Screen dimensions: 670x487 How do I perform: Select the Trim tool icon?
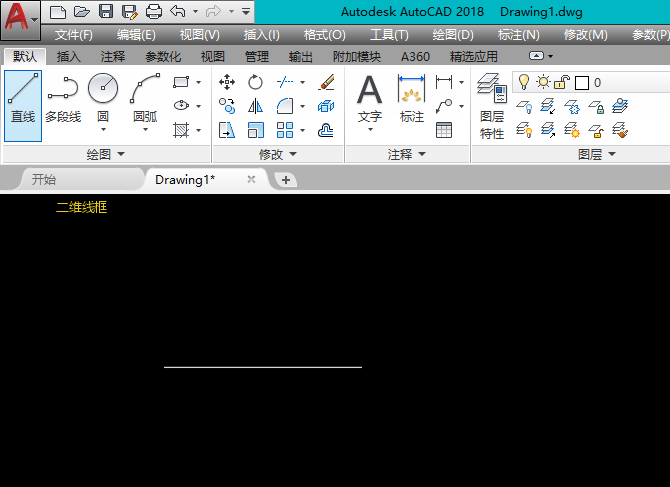(285, 82)
